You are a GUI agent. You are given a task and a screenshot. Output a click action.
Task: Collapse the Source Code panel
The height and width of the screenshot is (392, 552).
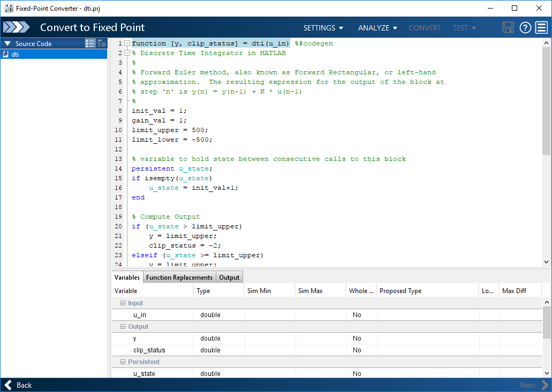pyautogui.click(x=7, y=44)
